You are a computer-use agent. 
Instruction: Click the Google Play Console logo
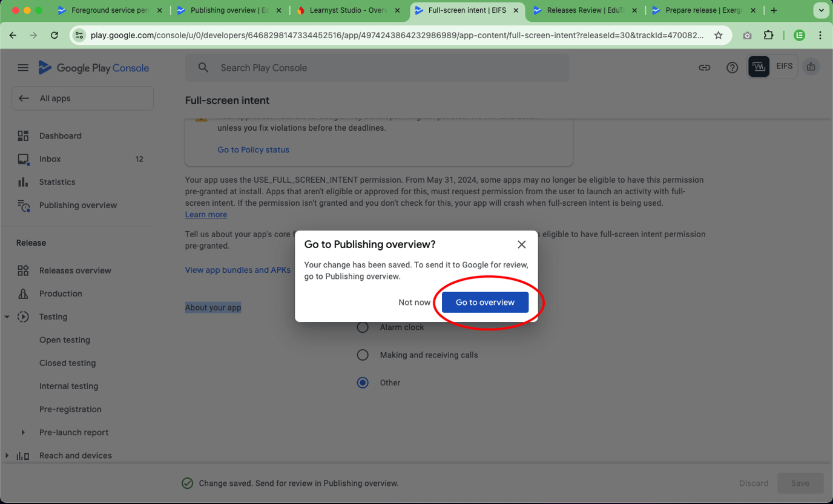point(94,68)
